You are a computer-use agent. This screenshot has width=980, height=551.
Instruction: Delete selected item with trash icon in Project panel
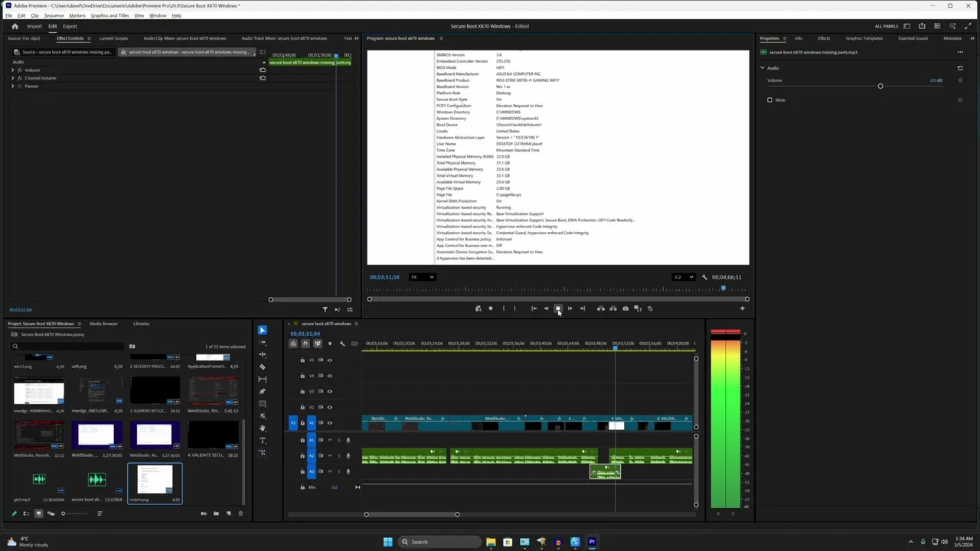tap(240, 514)
